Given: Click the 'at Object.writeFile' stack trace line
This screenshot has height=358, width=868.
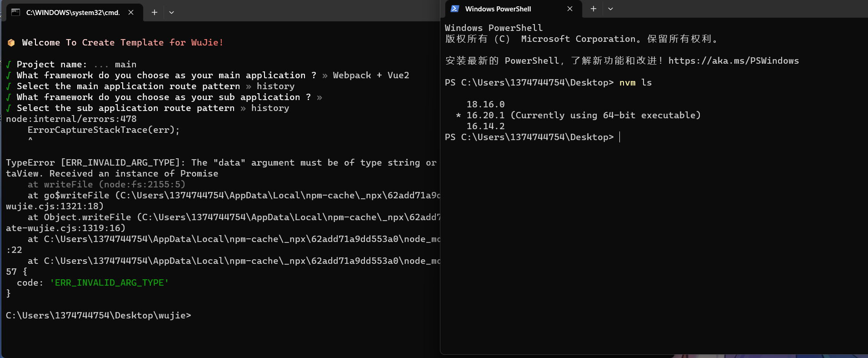Looking at the screenshot, I should pos(223,222).
